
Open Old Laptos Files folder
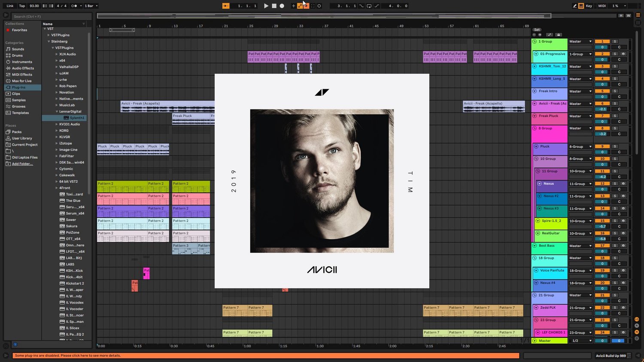(x=24, y=158)
